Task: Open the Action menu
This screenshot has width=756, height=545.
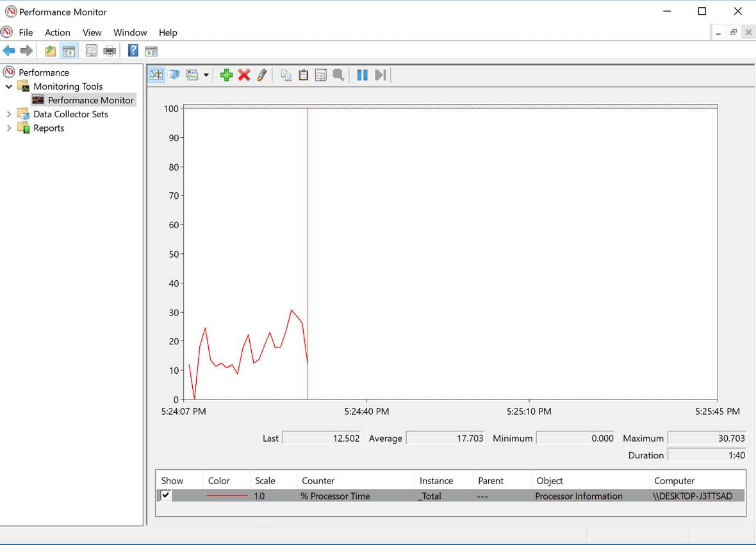Action: 57,32
